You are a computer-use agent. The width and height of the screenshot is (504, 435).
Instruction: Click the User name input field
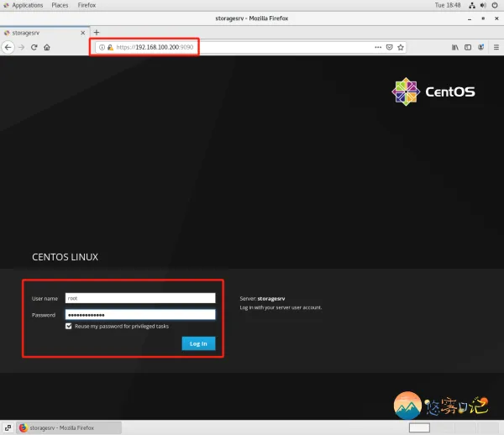point(140,298)
